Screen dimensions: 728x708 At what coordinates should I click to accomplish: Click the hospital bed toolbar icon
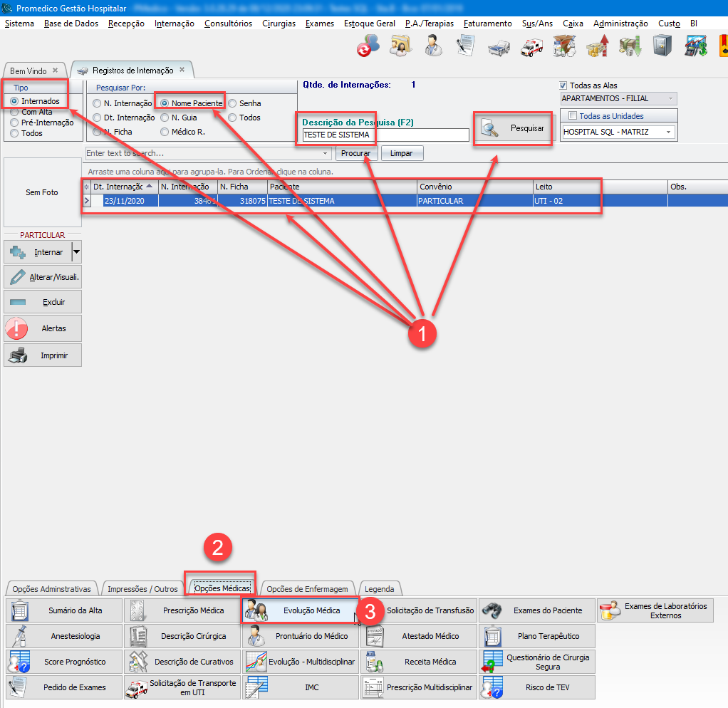coord(499,47)
